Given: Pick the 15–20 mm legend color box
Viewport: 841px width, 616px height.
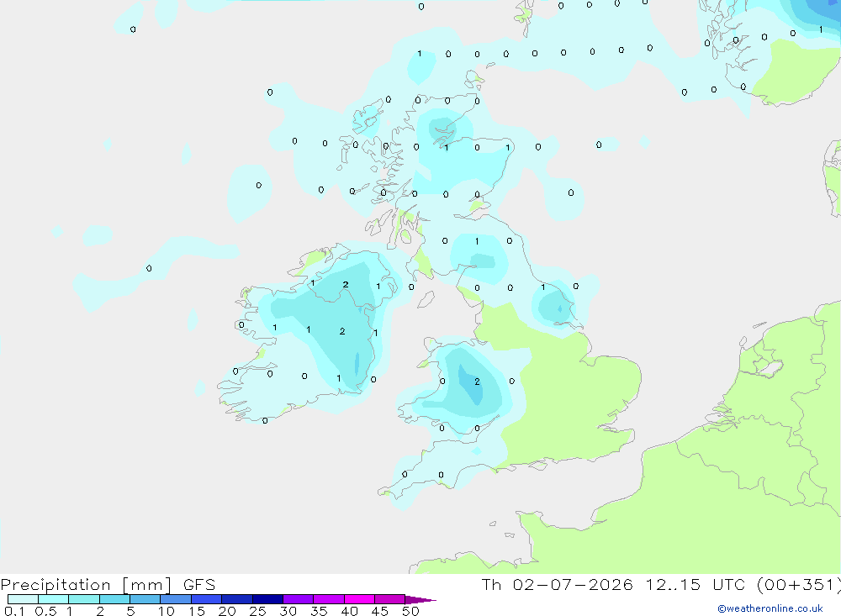Looking at the screenshot, I should [x=207, y=599].
